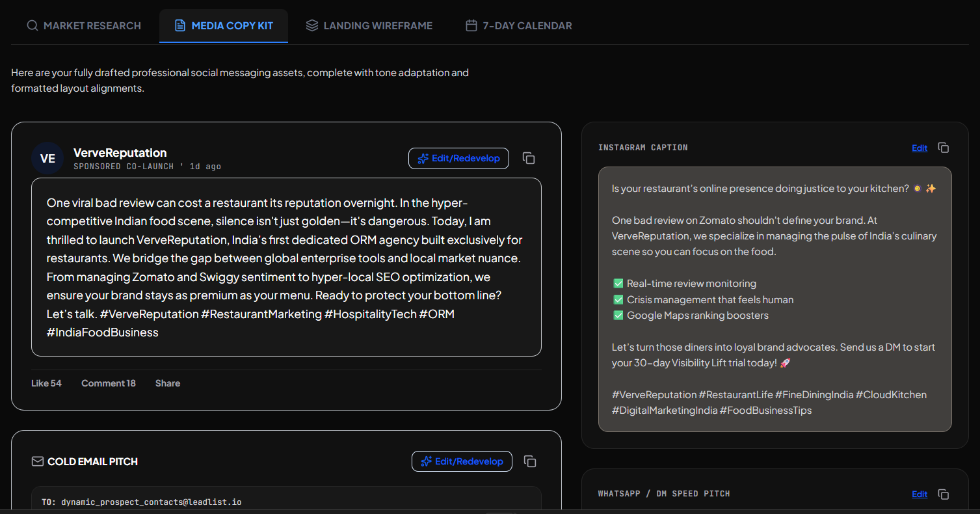Click the Media Copy Kit document icon
The image size is (980, 514).
[x=180, y=26]
